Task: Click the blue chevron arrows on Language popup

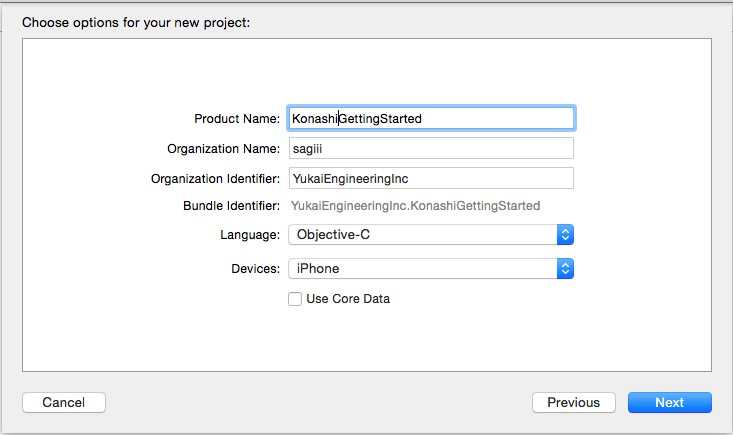Action: point(565,235)
